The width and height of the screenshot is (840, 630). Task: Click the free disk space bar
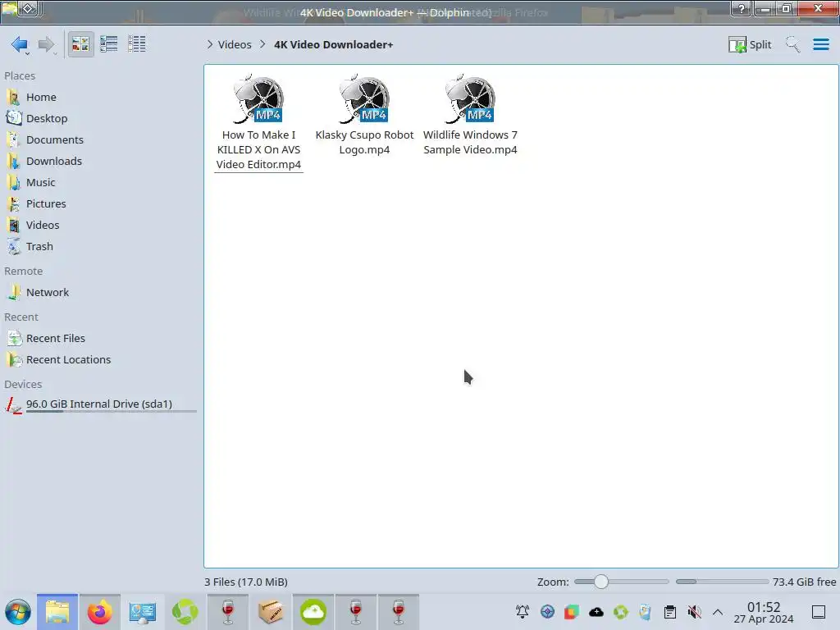pyautogui.click(x=722, y=582)
